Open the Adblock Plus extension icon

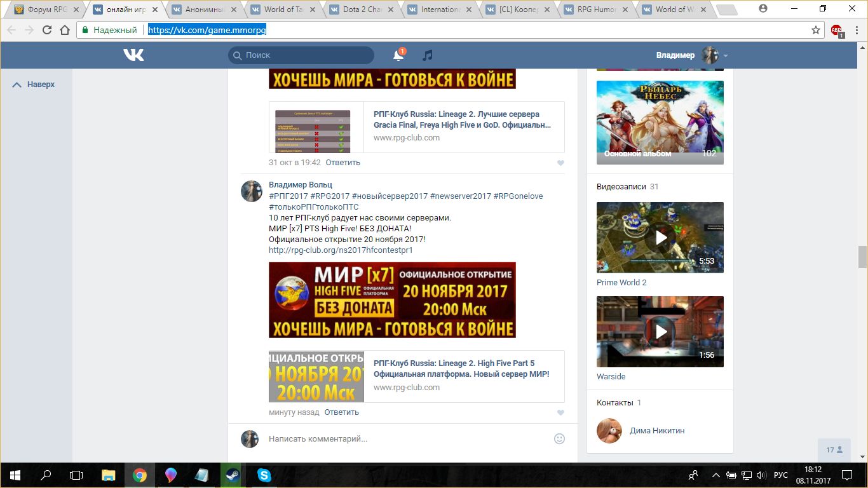point(837,30)
